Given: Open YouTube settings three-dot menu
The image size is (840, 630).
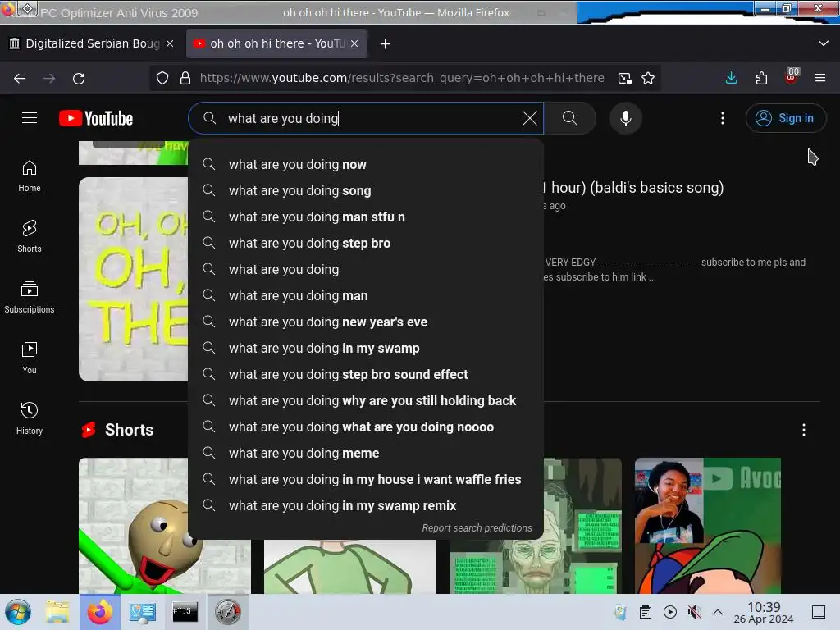Looking at the screenshot, I should (x=722, y=118).
